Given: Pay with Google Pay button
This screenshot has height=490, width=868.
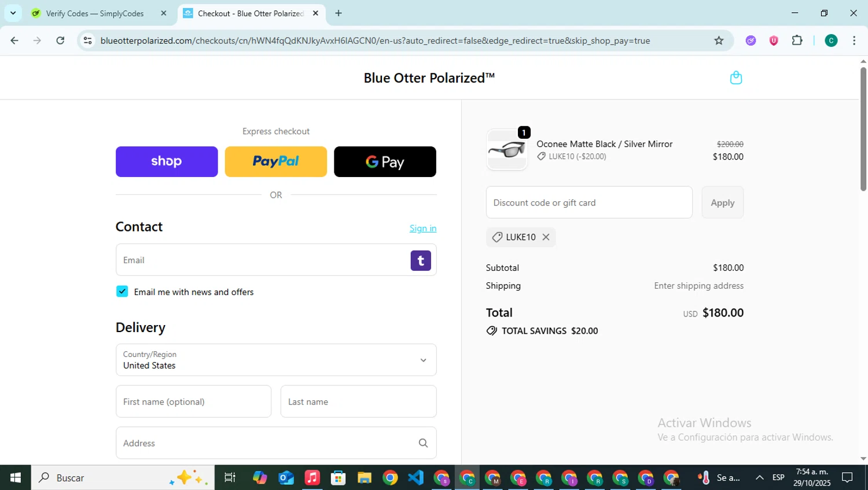Looking at the screenshot, I should coord(385,161).
